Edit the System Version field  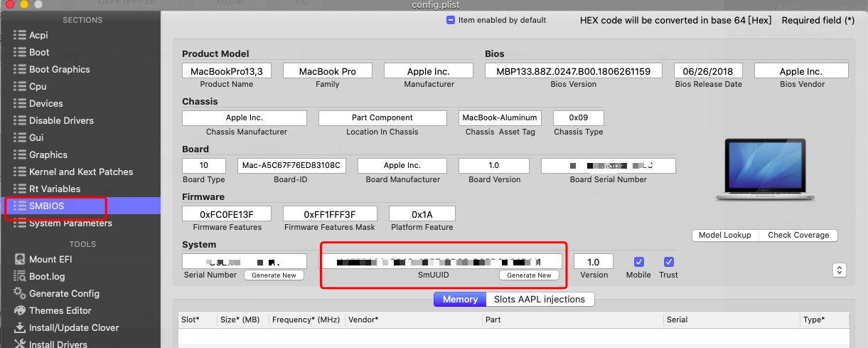[x=594, y=261]
